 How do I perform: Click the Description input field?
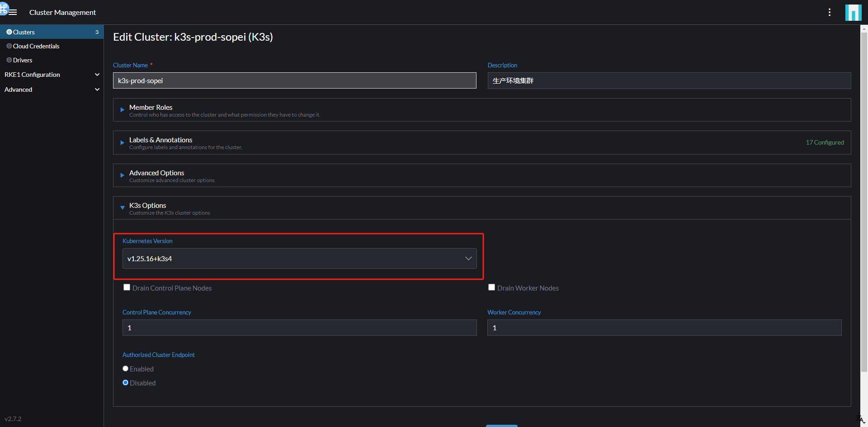(x=669, y=80)
